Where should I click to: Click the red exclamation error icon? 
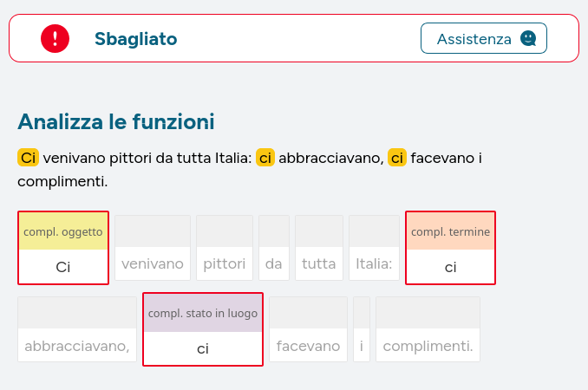pos(56,39)
